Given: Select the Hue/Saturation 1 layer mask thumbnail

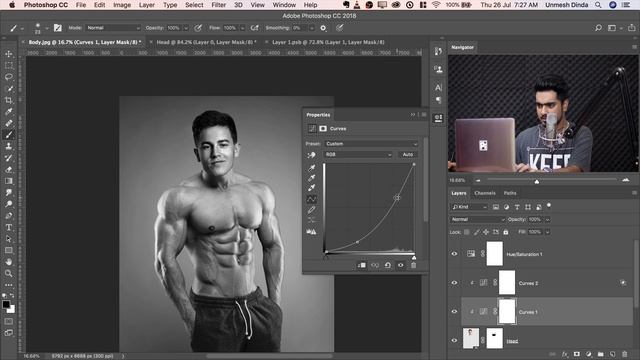Looking at the screenshot, I should click(495, 254).
